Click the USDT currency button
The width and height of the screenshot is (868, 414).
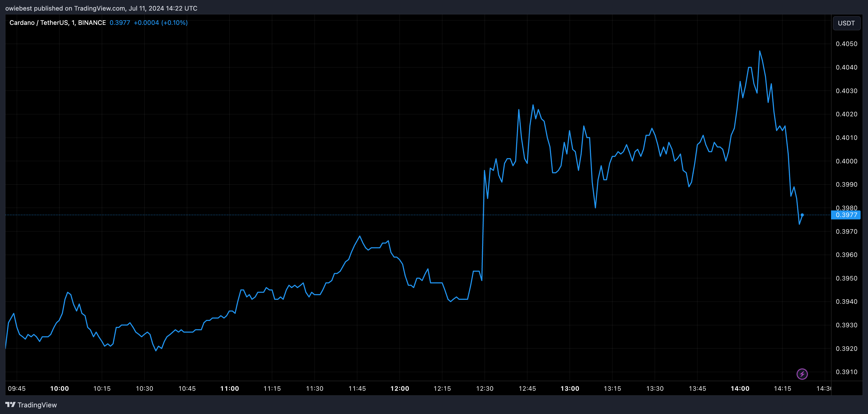point(846,23)
